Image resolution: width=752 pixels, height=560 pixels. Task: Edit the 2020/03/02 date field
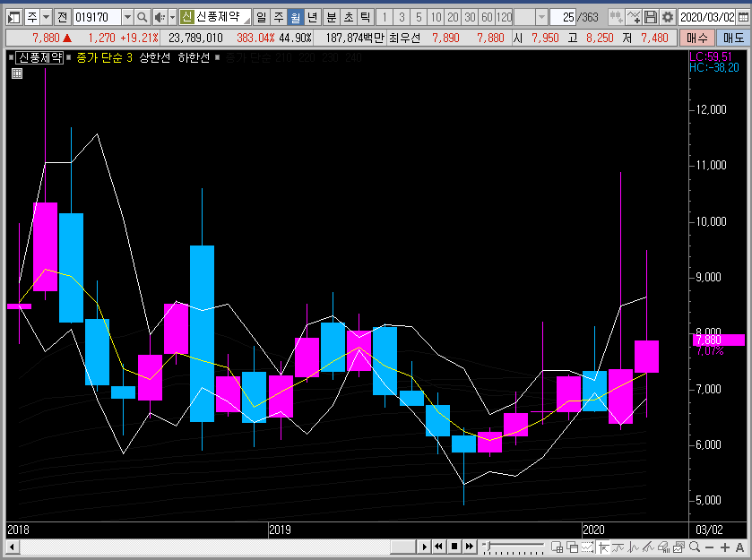707,18
